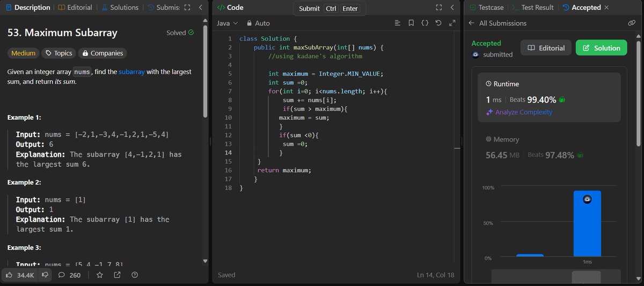Image resolution: width=644 pixels, height=286 pixels.
Task: Click the green Solution button
Action: point(602,48)
